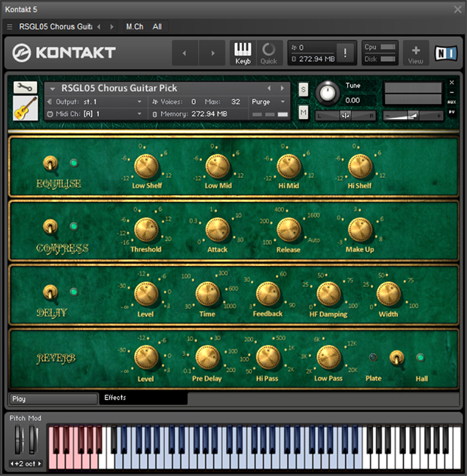
Task: Close the Kontakt 5 window
Action: (x=458, y=9)
